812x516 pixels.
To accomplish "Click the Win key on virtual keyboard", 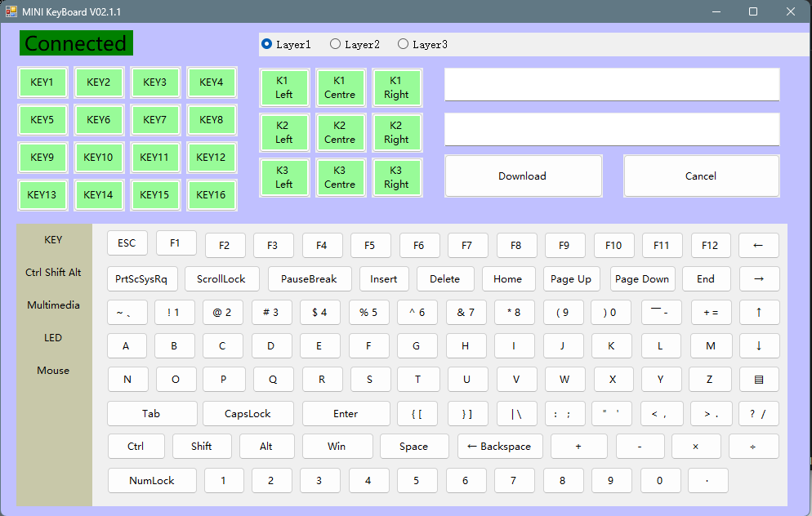I will [337, 446].
